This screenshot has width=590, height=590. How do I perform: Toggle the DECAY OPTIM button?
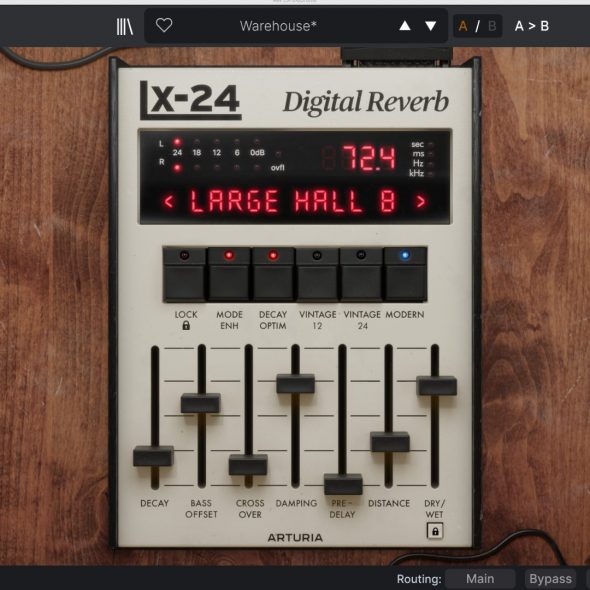point(273,274)
